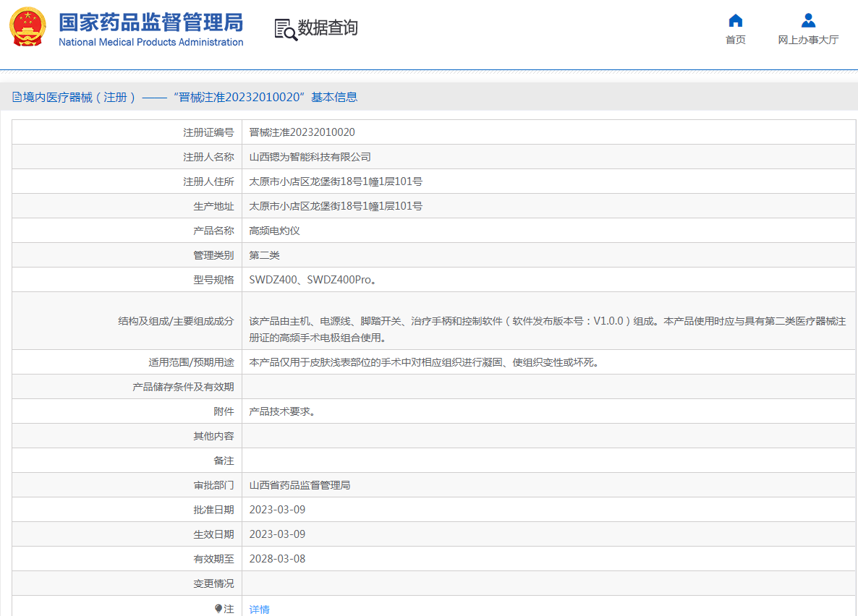Click the lightbulb icon beside 注
Image resolution: width=858 pixels, height=616 pixels.
[218, 609]
